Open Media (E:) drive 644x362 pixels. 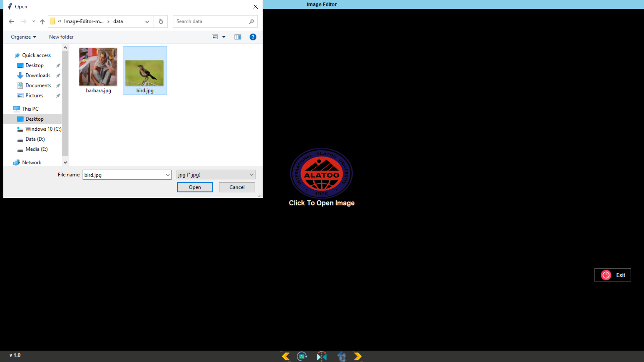click(36, 149)
